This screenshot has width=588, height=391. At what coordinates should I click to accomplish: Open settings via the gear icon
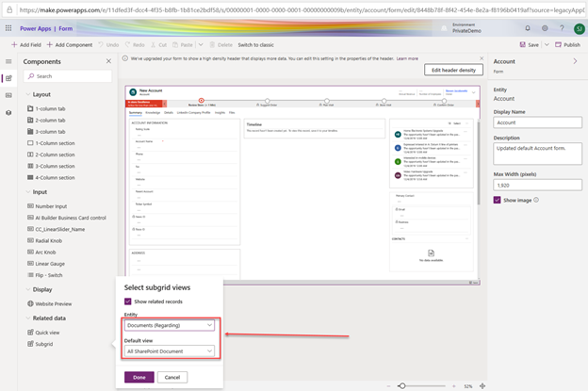tap(545, 28)
